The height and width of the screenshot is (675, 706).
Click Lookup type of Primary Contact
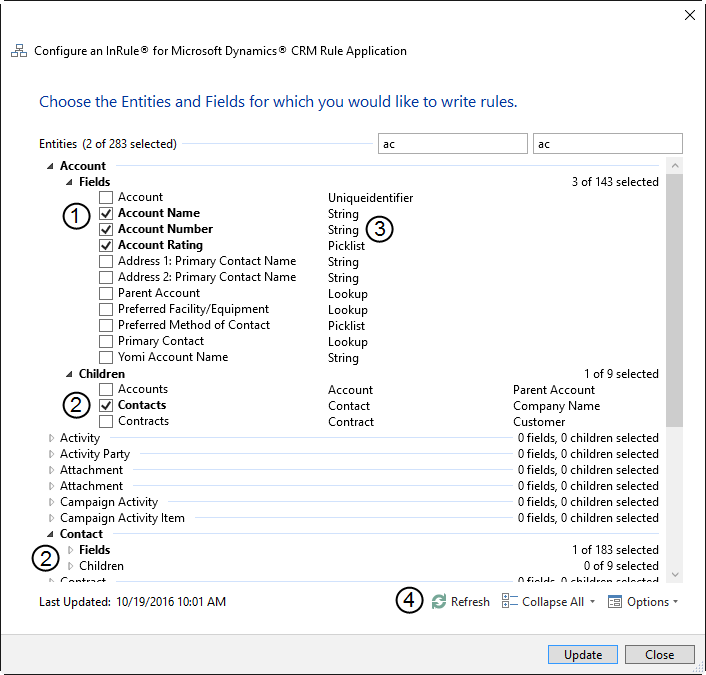348,342
